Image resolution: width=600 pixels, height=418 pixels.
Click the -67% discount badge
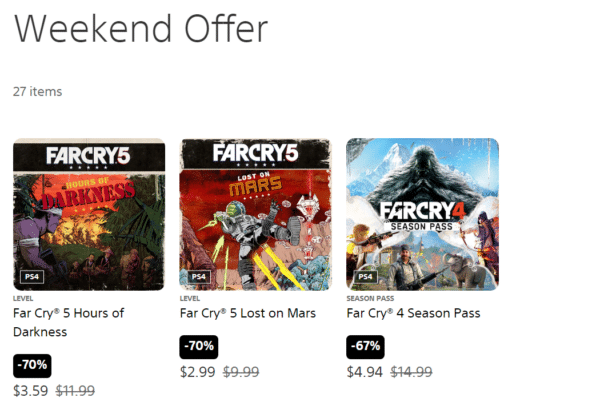coord(366,347)
